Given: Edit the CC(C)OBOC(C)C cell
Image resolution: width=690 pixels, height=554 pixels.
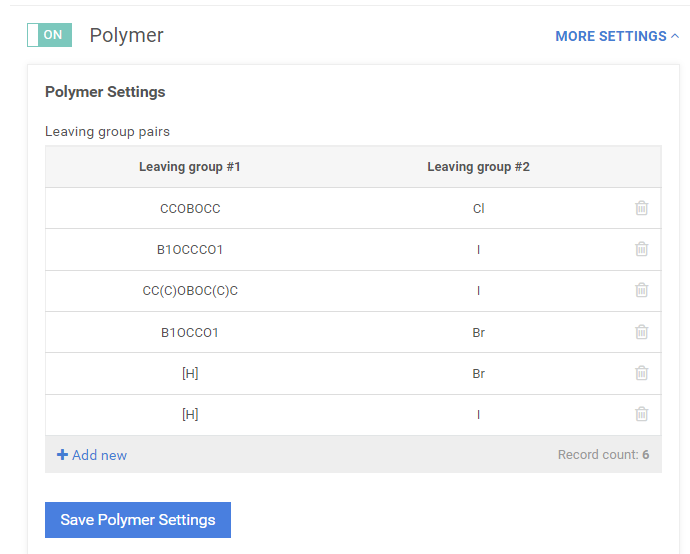Looking at the screenshot, I should [190, 290].
